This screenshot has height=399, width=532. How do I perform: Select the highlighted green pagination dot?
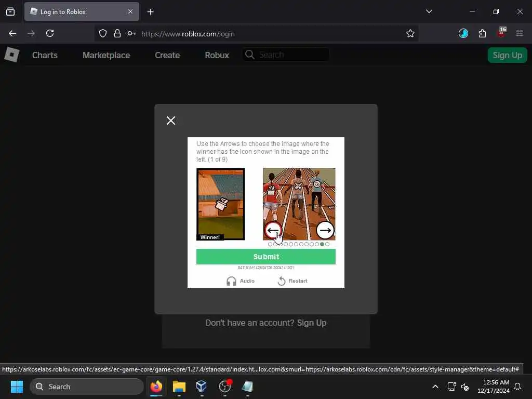click(322, 244)
